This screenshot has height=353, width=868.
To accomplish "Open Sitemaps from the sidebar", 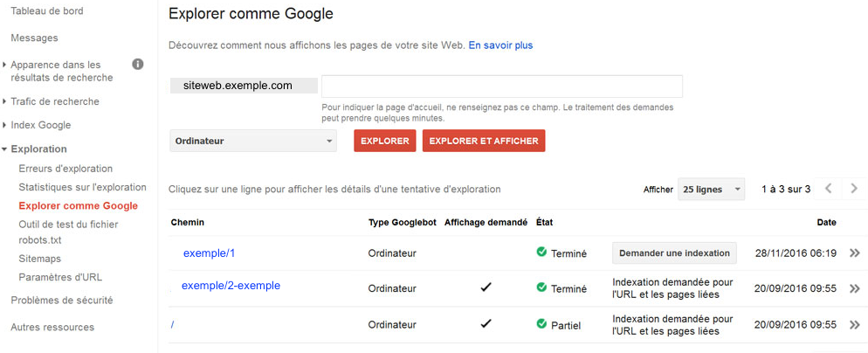I will click(40, 260).
